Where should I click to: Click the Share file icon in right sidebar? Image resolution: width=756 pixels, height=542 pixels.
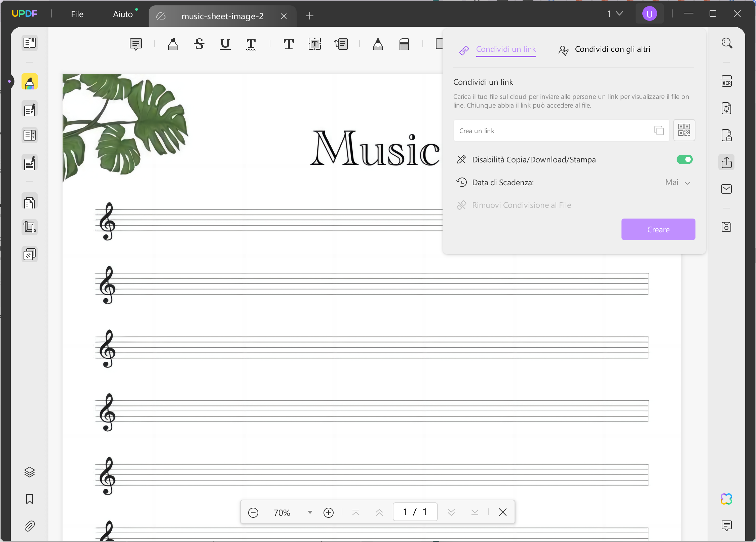[727, 162]
